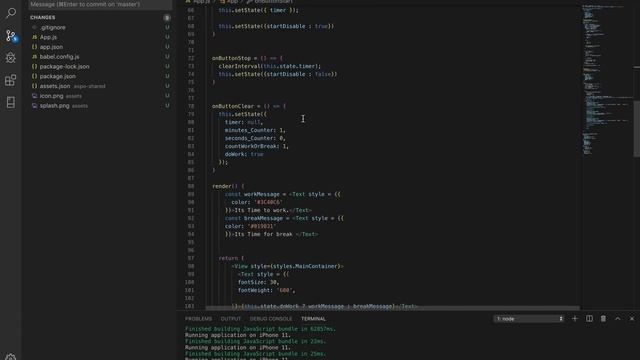The width and height of the screenshot is (640, 360).
Task: Click the editor horizontal scrollbar
Action: (393, 307)
